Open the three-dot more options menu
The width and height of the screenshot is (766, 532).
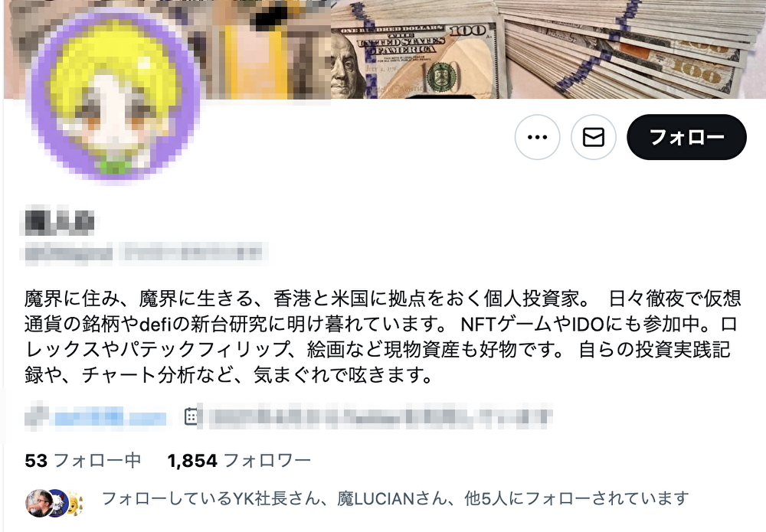tap(538, 137)
